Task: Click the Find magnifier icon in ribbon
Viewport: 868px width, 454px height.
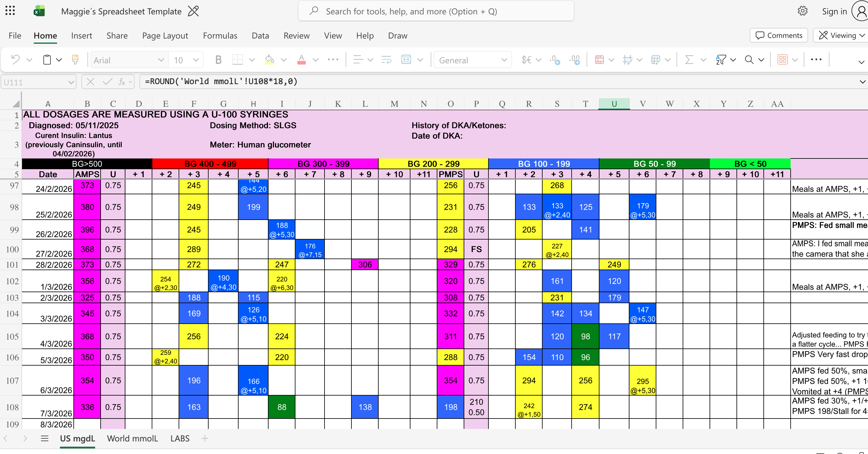Action: [749, 60]
